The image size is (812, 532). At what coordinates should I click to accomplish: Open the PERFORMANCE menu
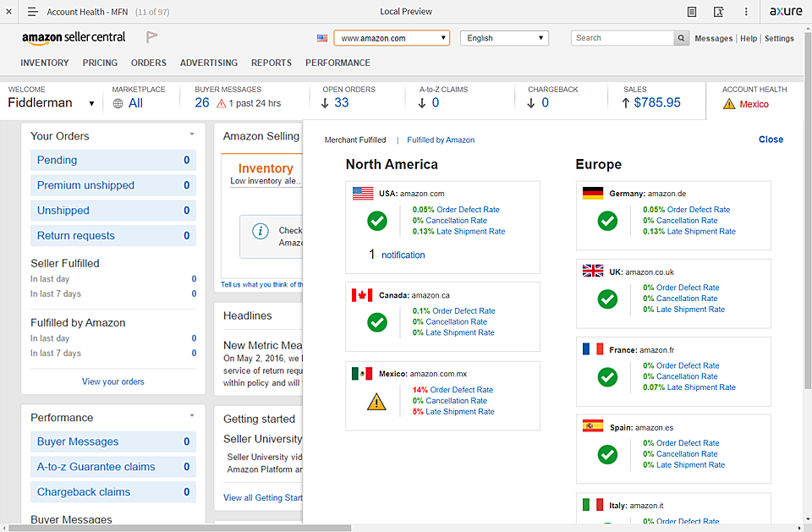pyautogui.click(x=337, y=63)
